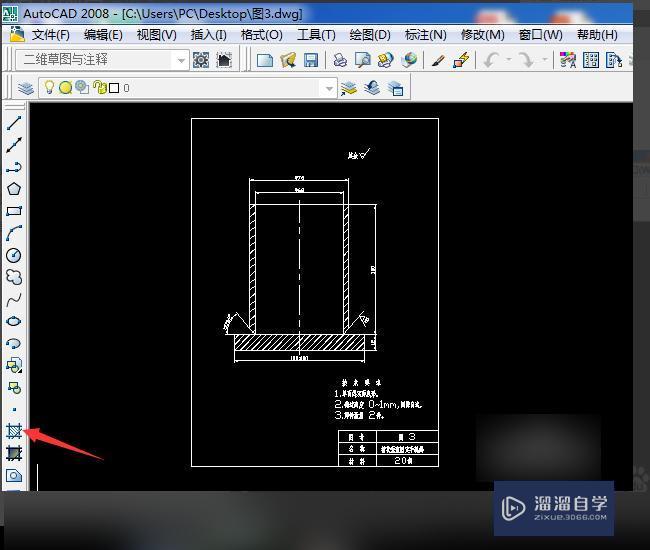Image resolution: width=650 pixels, height=550 pixels.
Task: Open the Layer Properties Manager
Action: click(26, 88)
